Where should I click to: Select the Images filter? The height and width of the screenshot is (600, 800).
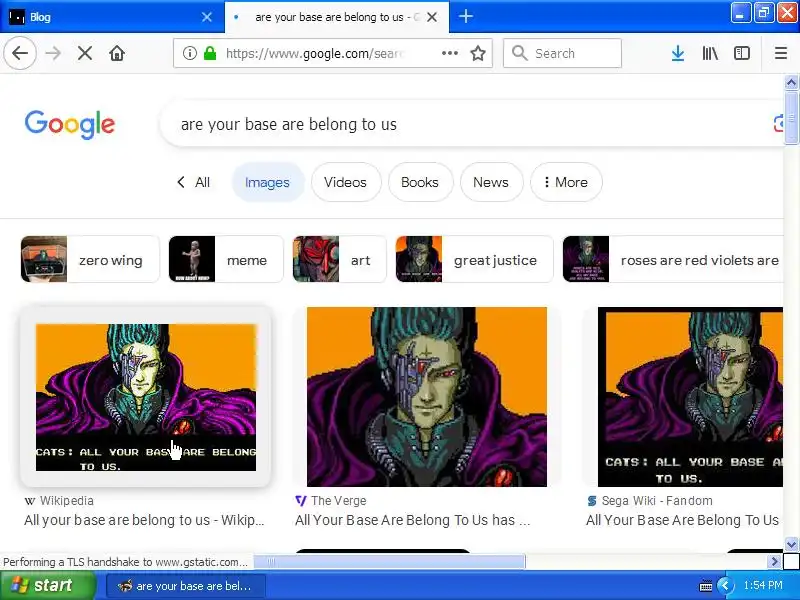[x=267, y=182]
